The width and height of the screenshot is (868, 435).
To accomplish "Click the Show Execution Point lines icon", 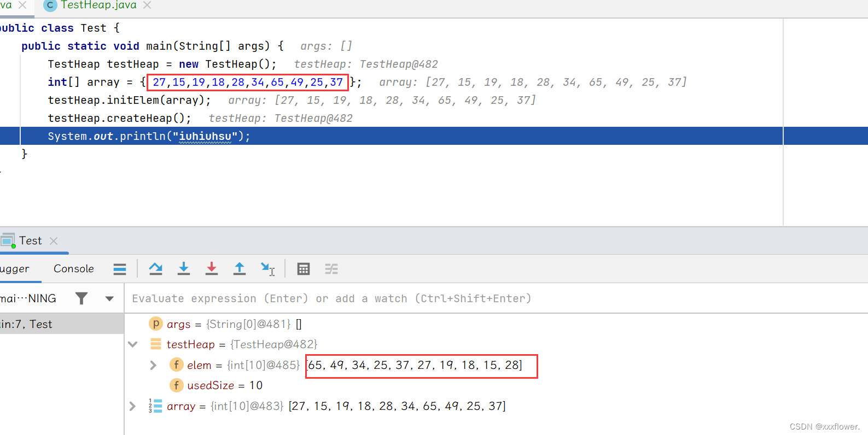I will pos(120,269).
